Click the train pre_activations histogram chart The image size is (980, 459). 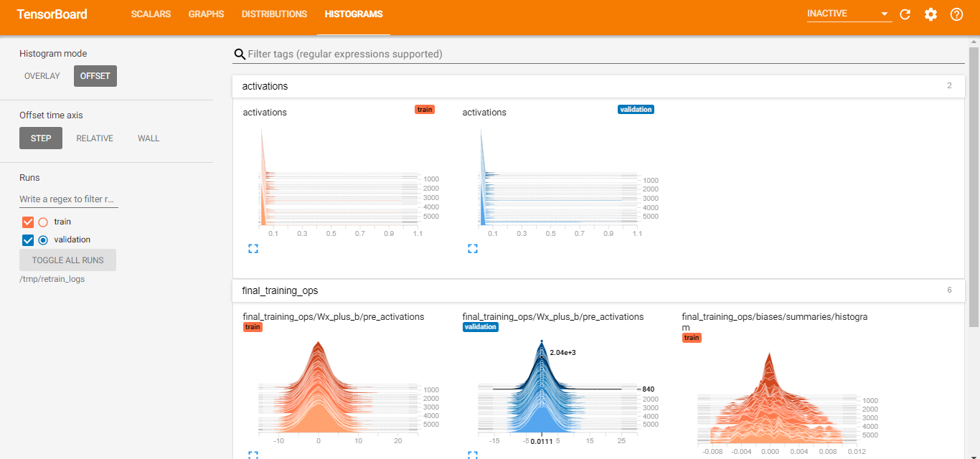tap(340, 391)
